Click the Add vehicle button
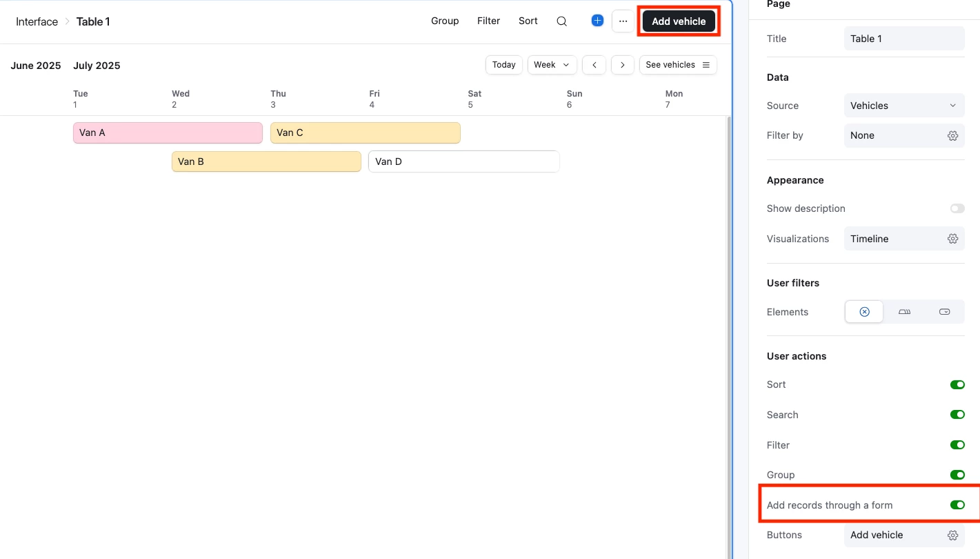980x559 pixels. pos(679,21)
